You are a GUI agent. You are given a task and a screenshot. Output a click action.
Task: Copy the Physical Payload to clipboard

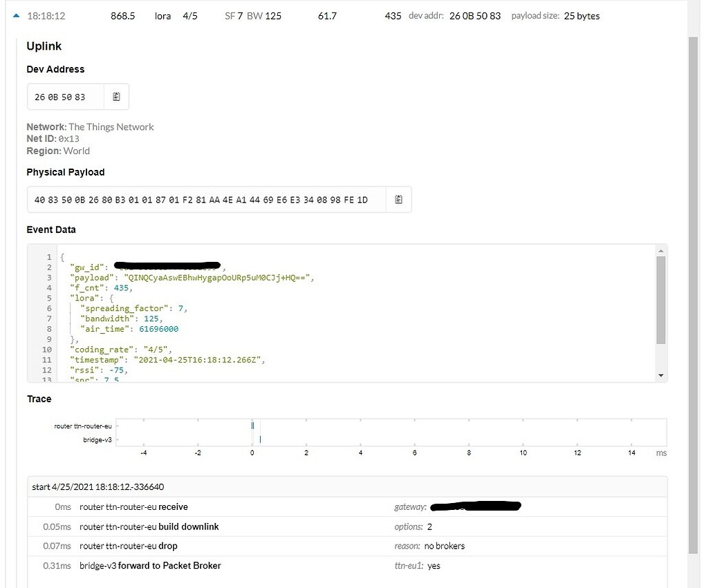pos(398,200)
